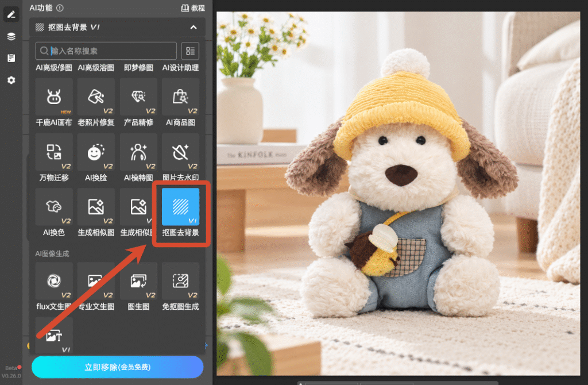Collapse the 抠图去背景 V1 dropdown

point(194,27)
